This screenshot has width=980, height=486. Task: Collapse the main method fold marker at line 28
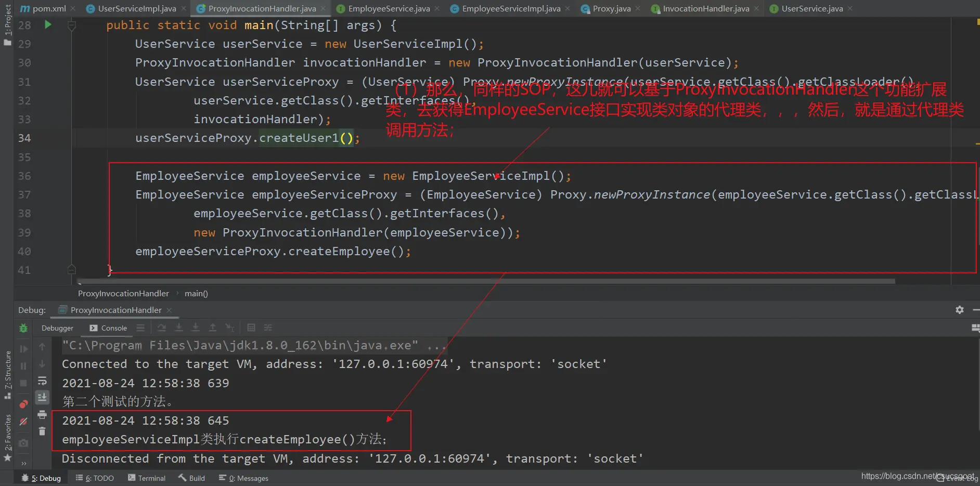coord(72,25)
